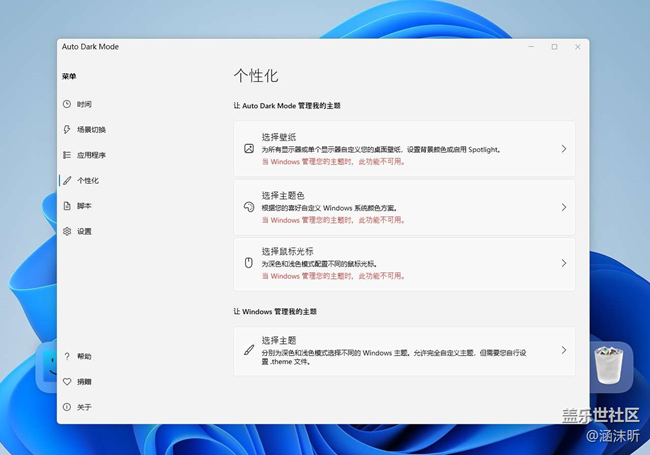Open 选择主题 via its right arrow
The image size is (650, 455).
point(564,351)
